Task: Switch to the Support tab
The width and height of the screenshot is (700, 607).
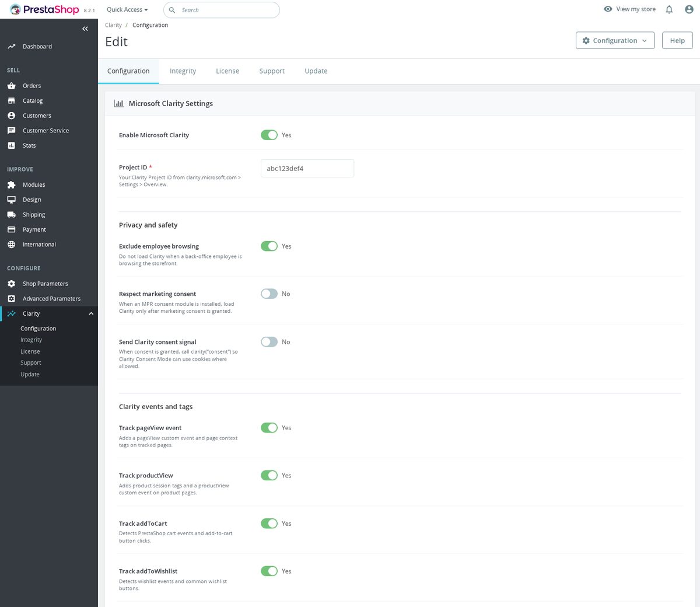Action: [272, 71]
